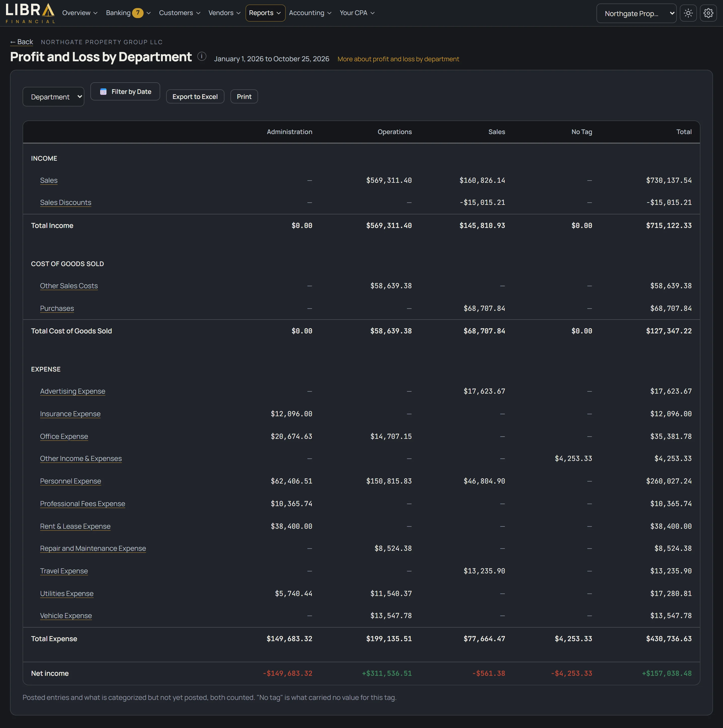
Task: Expand the Overview menu
Action: click(80, 13)
